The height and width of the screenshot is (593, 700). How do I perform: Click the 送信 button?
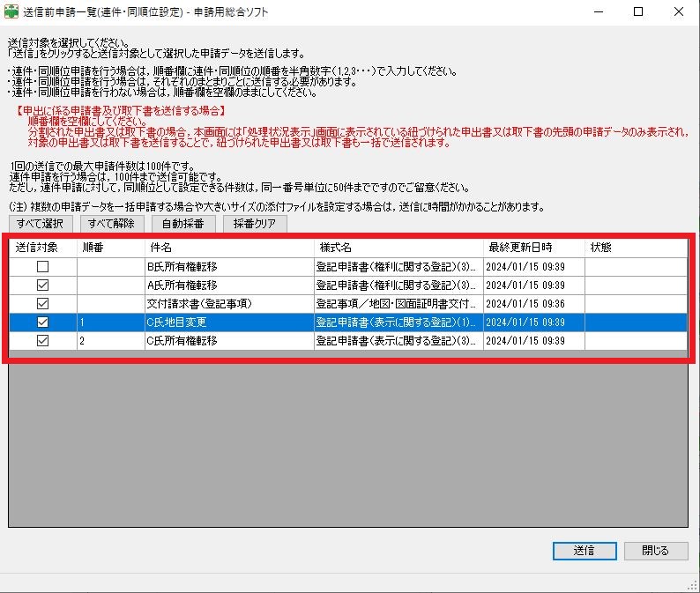point(584,551)
